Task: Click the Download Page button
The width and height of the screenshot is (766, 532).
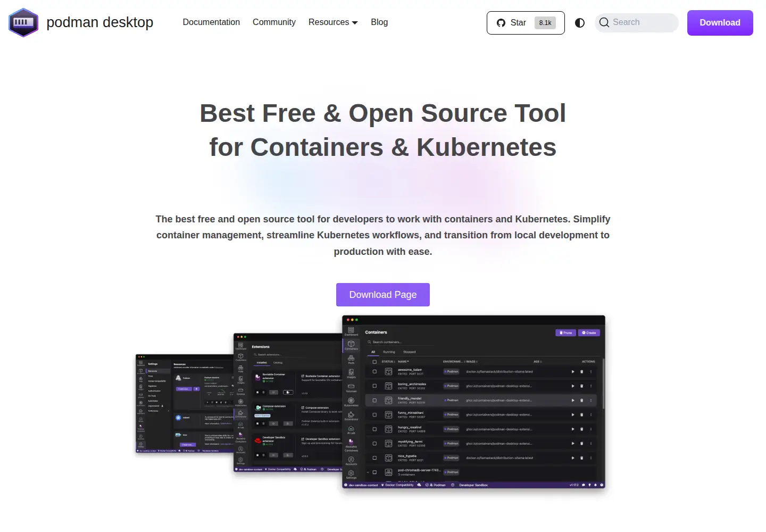Action: click(383, 295)
